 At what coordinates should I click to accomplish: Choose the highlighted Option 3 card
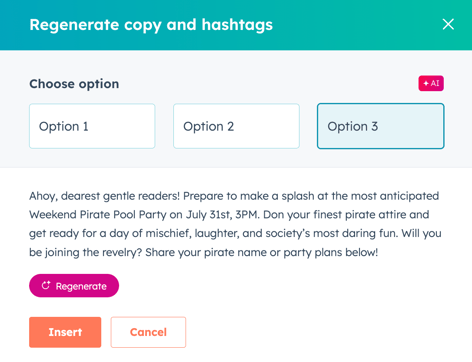[380, 126]
